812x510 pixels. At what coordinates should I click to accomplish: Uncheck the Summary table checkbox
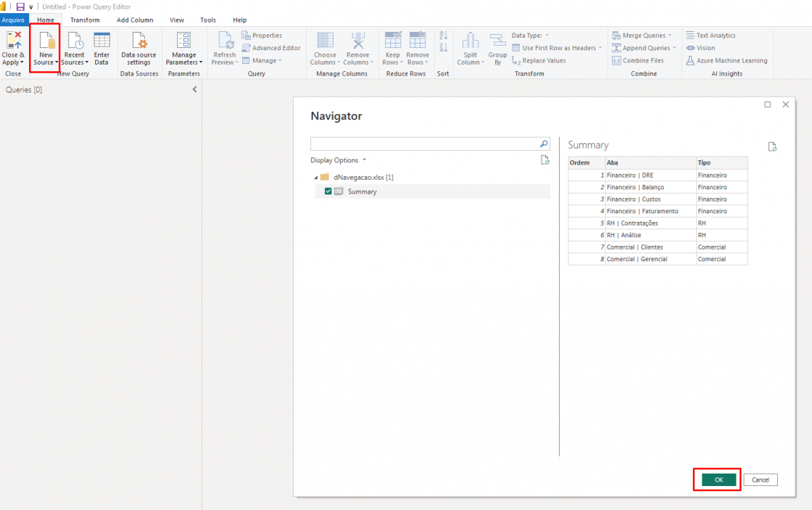tap(328, 192)
